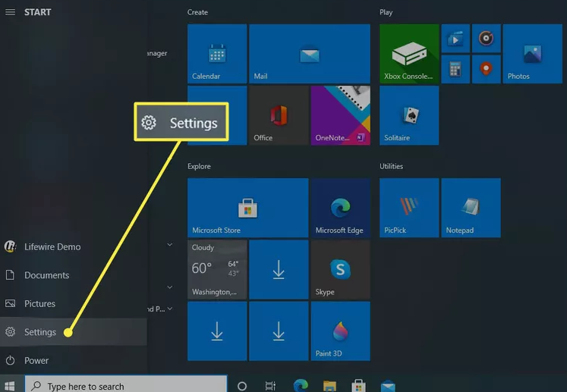This screenshot has height=392, width=567.
Task: Launch the Skype tile
Action: tap(340, 269)
